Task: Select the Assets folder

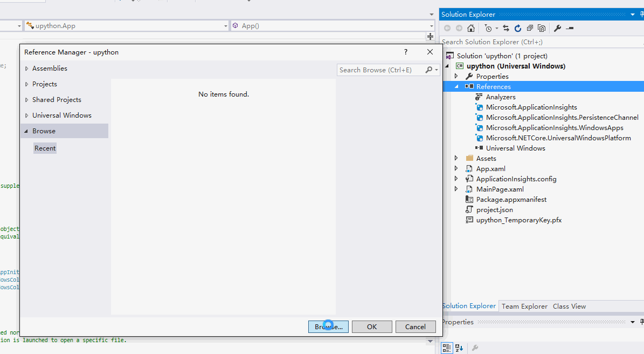Action: tap(486, 159)
